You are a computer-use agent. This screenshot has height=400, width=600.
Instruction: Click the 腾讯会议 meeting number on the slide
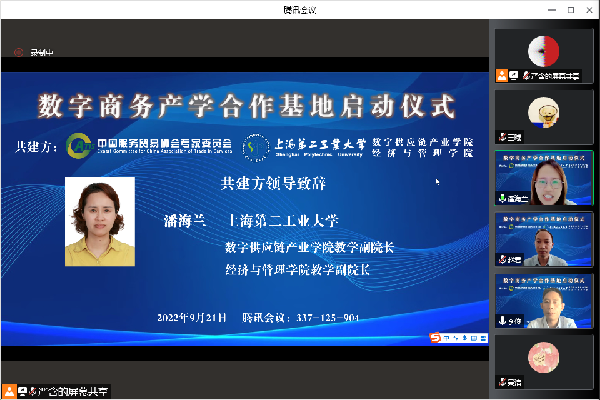pyautogui.click(x=300, y=318)
